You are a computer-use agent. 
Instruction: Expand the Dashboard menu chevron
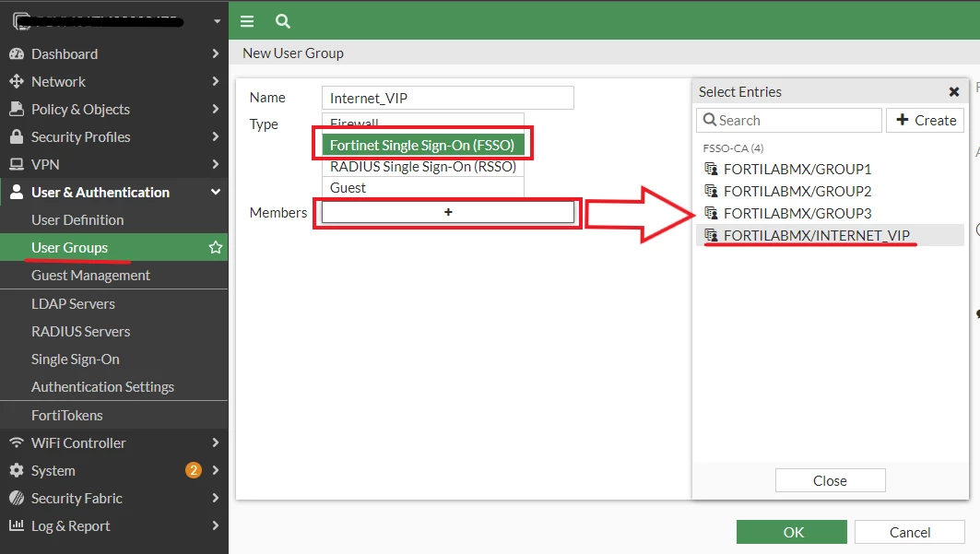pyautogui.click(x=216, y=53)
